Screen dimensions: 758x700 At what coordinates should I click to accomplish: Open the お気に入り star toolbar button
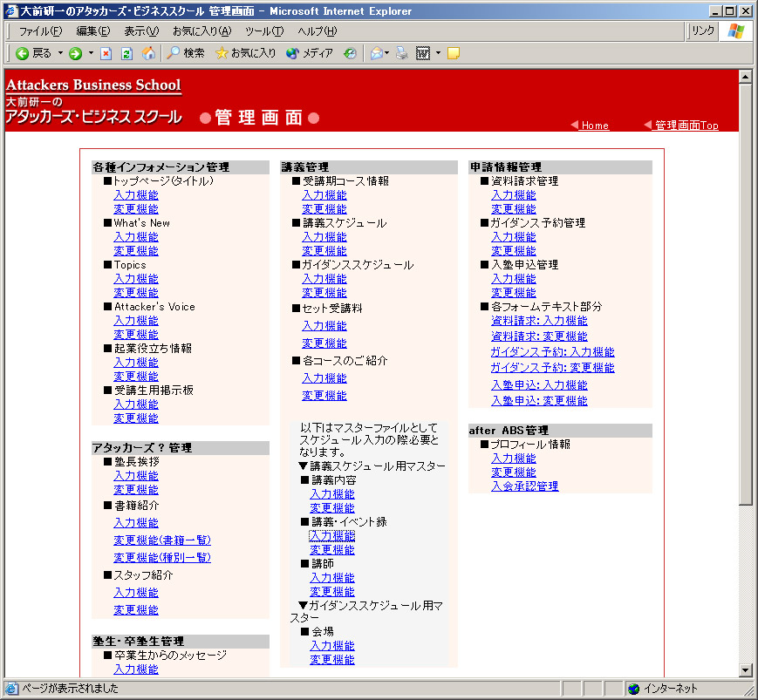pos(246,53)
